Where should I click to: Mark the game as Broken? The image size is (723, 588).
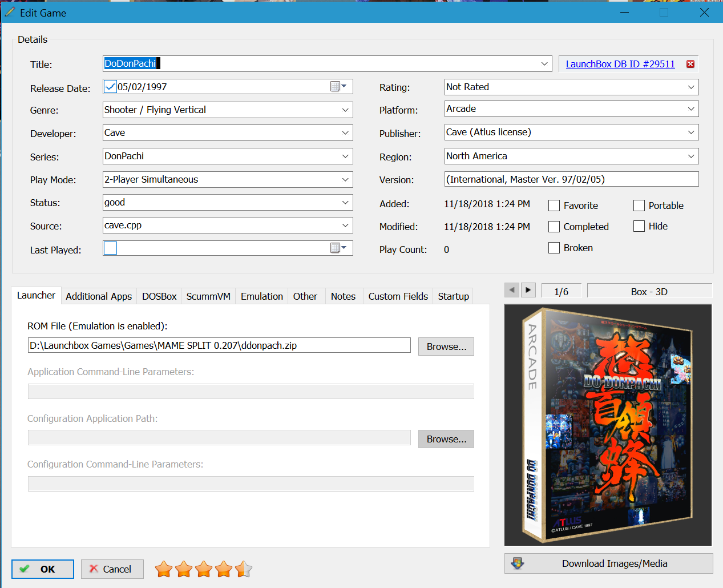(x=554, y=248)
